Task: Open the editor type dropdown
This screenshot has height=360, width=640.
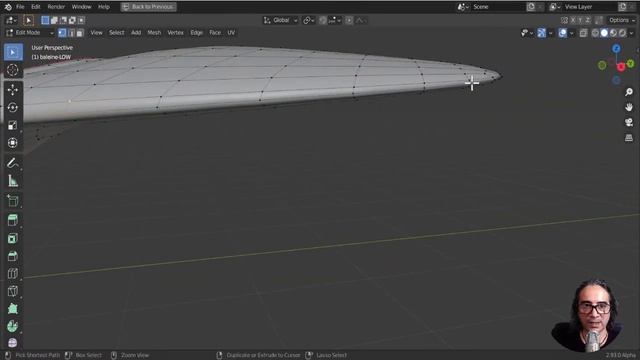Action: (11, 20)
